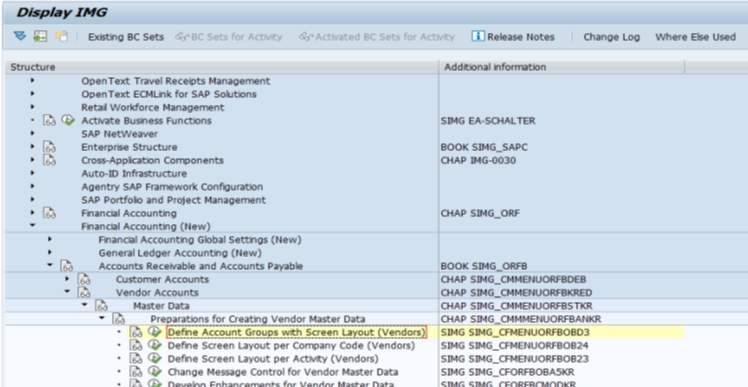Expand the SAP NetWeaver node

point(32,134)
